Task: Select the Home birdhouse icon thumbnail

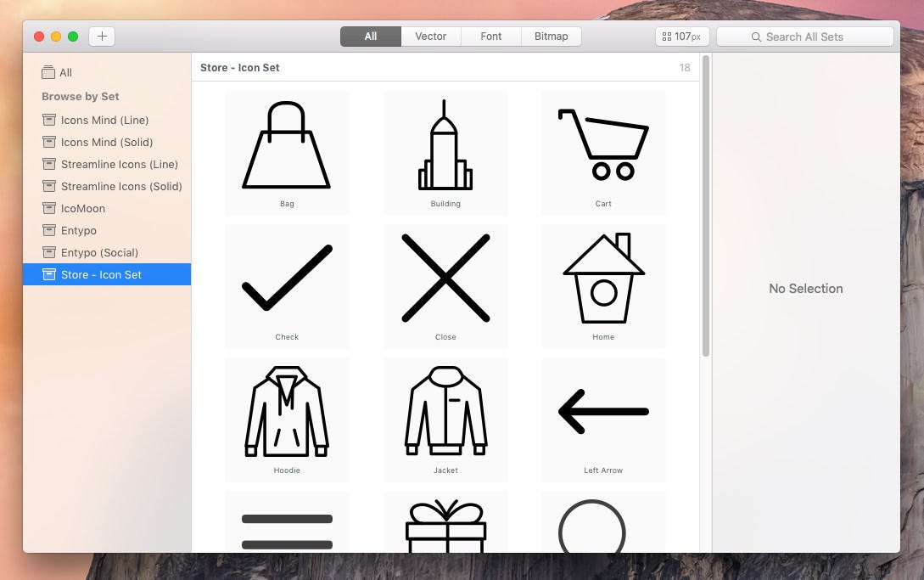Action: click(603, 286)
